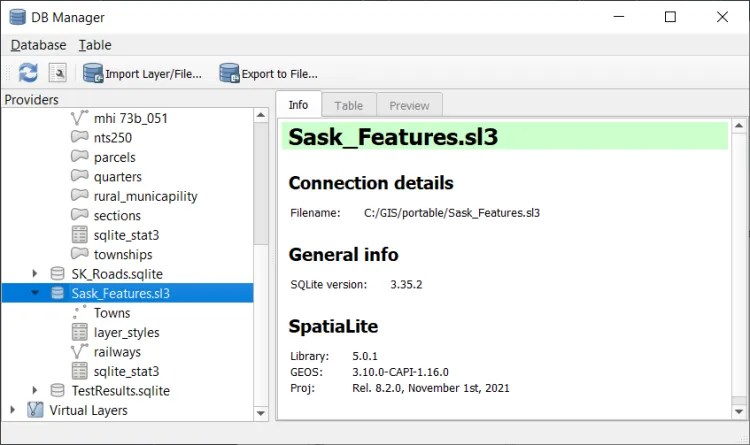
Task: Collapse the Sask_Features.sl3 database node
Action: (36, 294)
